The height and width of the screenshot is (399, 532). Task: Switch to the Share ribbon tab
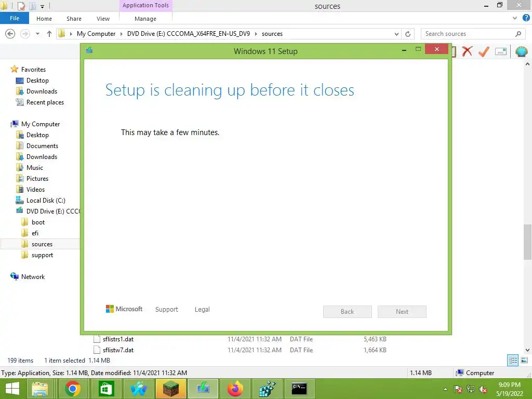coord(74,19)
